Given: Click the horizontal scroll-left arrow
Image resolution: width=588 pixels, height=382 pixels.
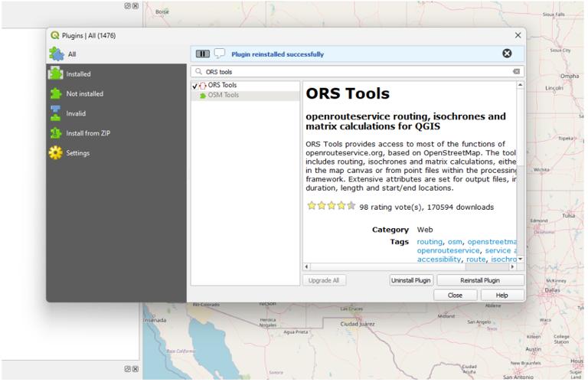Looking at the screenshot, I should [x=307, y=266].
